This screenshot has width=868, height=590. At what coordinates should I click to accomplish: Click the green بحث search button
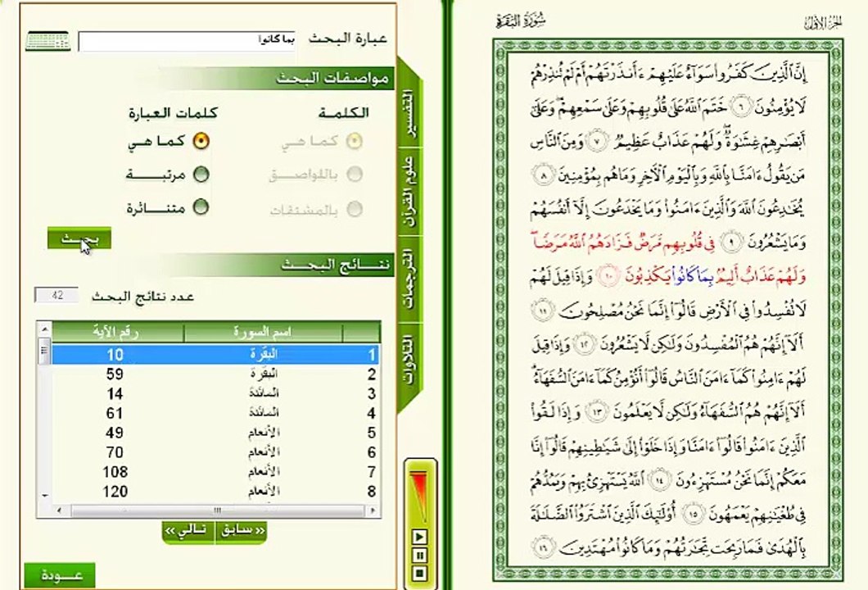point(79,238)
